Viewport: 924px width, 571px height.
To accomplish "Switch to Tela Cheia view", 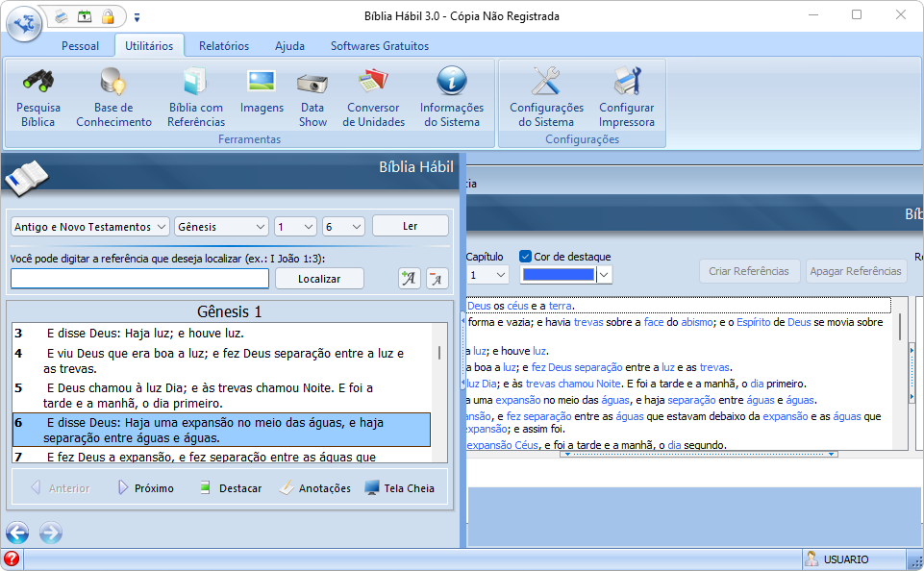I will point(400,488).
